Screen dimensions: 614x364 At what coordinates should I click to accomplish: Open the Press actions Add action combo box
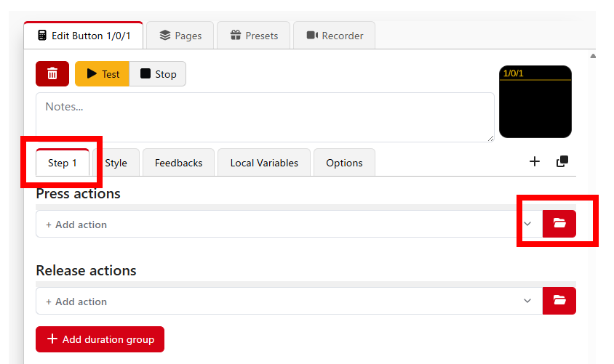(x=289, y=224)
